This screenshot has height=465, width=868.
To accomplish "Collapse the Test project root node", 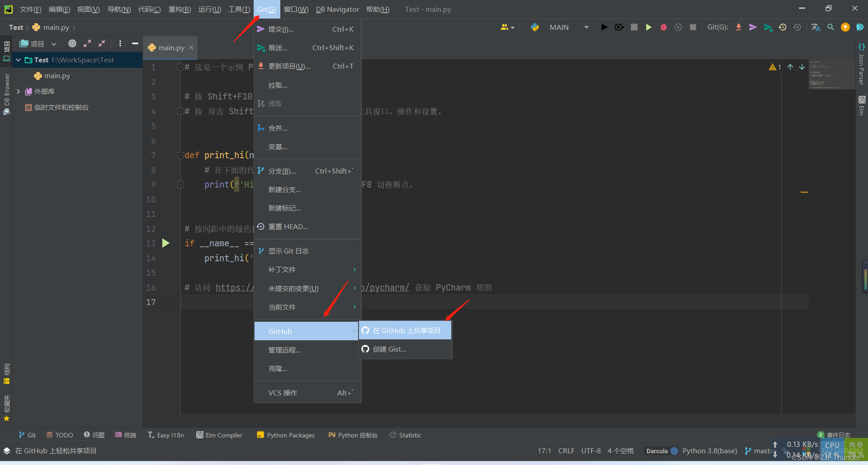I will 19,60.
